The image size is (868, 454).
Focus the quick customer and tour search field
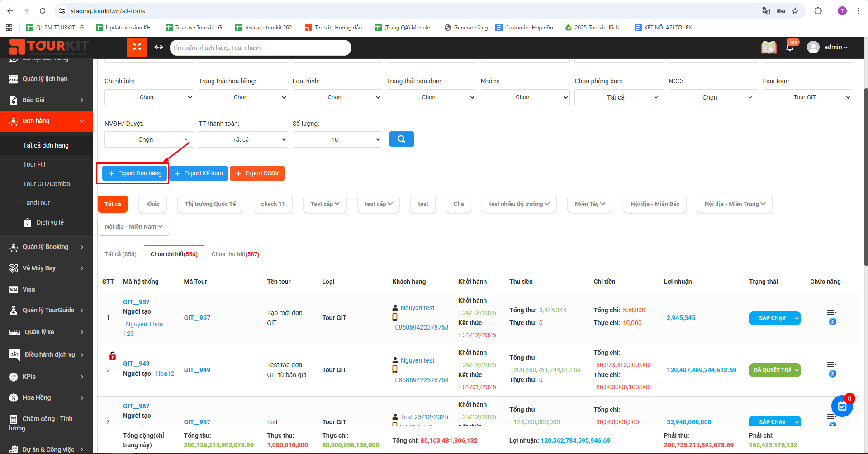point(260,48)
